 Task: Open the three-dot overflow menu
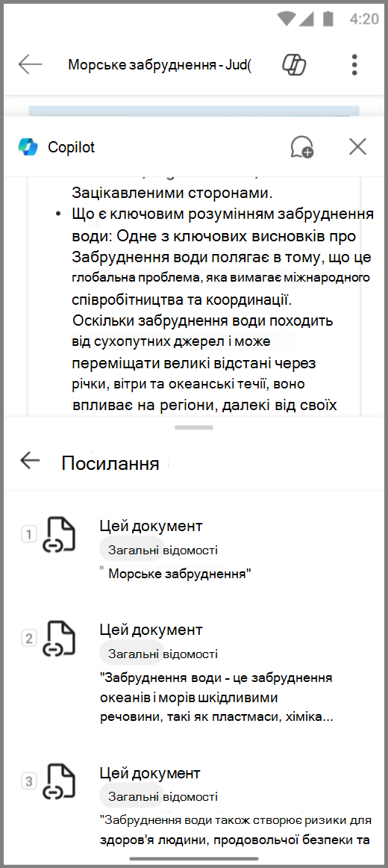tap(355, 65)
